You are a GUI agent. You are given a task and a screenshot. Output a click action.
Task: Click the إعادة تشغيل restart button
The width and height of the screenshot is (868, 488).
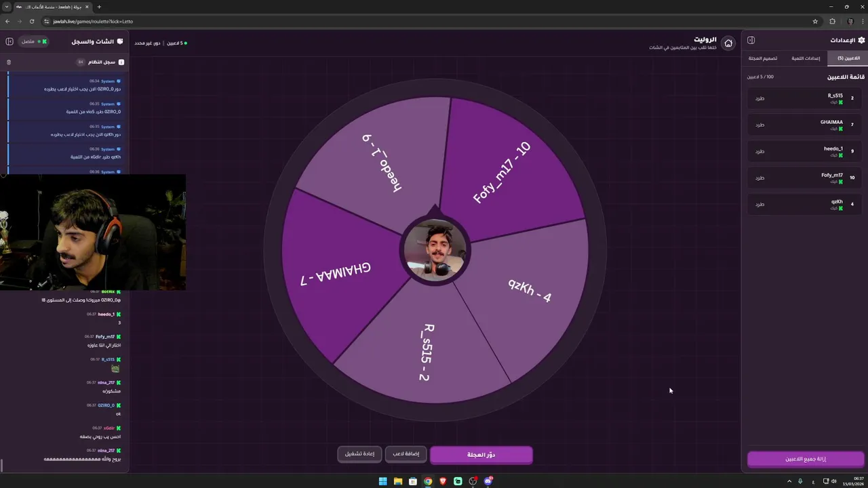click(359, 453)
